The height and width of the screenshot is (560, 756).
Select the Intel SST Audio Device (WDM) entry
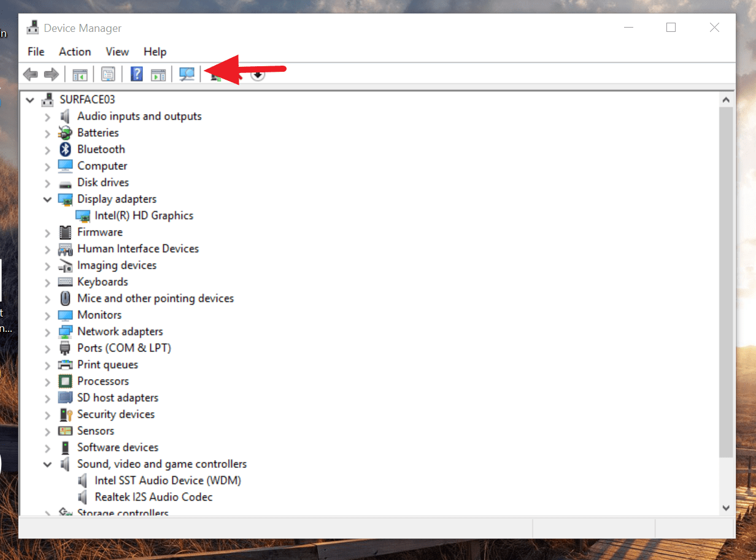167,480
